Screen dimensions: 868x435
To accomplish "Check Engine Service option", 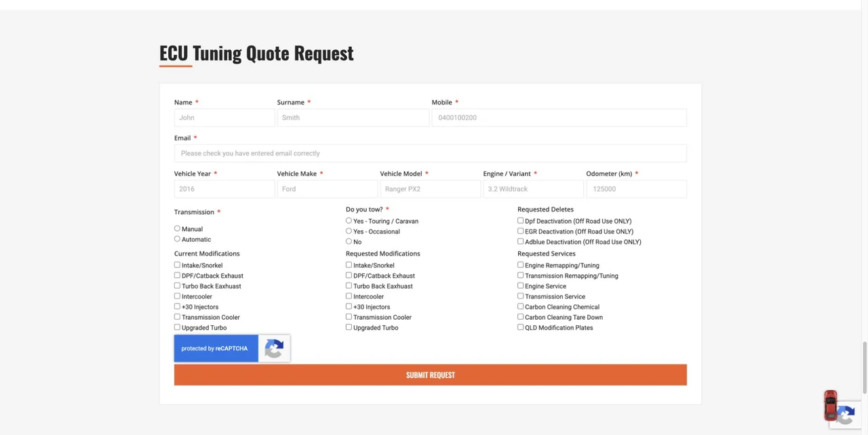I will point(520,285).
